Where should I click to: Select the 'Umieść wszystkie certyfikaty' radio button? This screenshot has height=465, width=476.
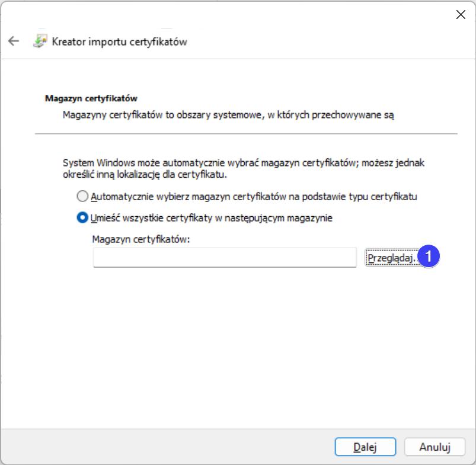(x=83, y=218)
